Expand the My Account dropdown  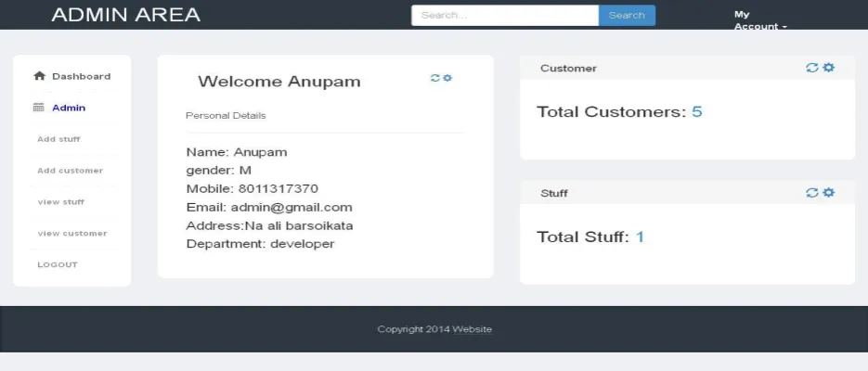pyautogui.click(x=760, y=20)
